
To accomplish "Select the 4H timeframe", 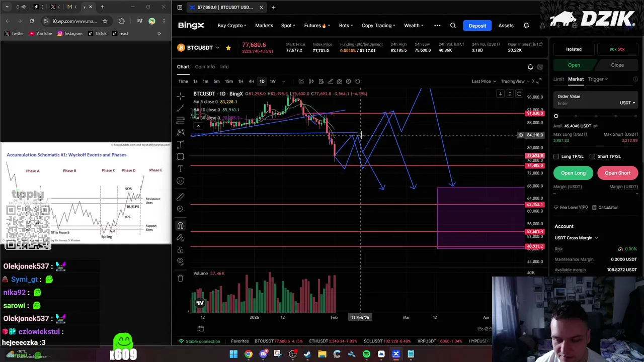I will [251, 81].
